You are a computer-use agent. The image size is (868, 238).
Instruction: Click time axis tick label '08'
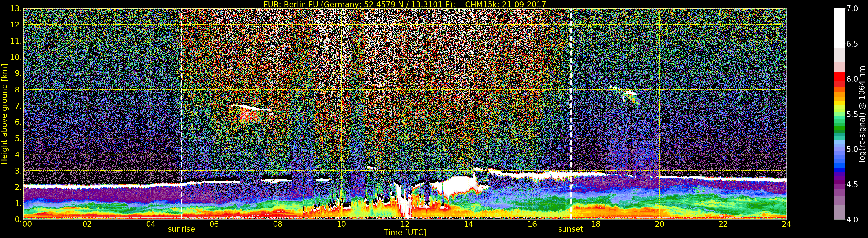click(x=278, y=224)
